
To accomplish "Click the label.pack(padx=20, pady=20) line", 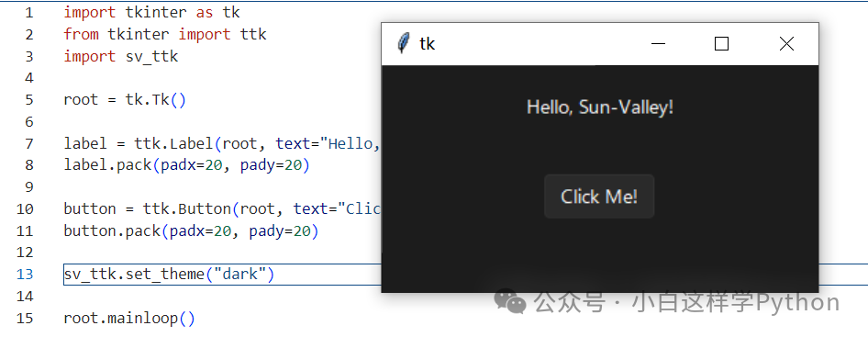I will point(186,165).
